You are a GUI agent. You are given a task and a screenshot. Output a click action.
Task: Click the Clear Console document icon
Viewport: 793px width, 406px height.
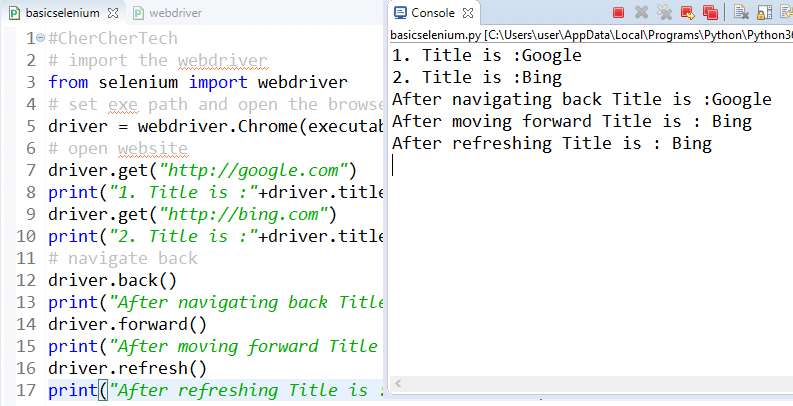click(741, 12)
